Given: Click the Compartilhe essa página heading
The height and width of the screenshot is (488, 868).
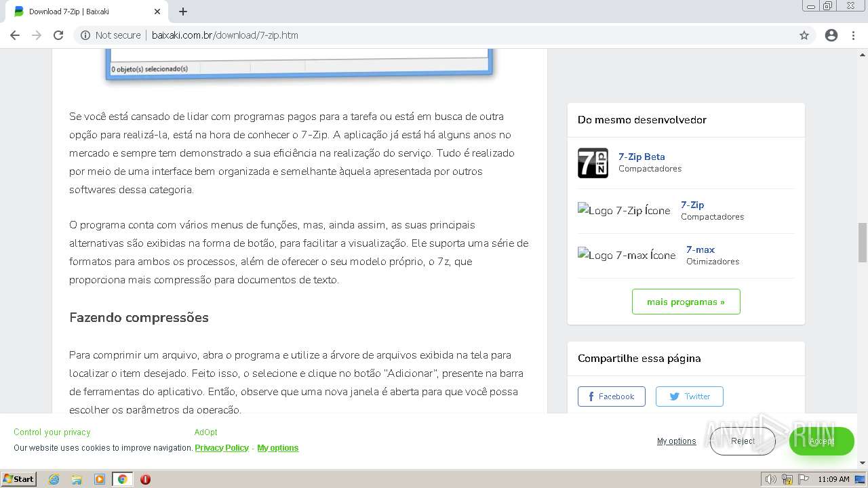Looking at the screenshot, I should (639, 359).
